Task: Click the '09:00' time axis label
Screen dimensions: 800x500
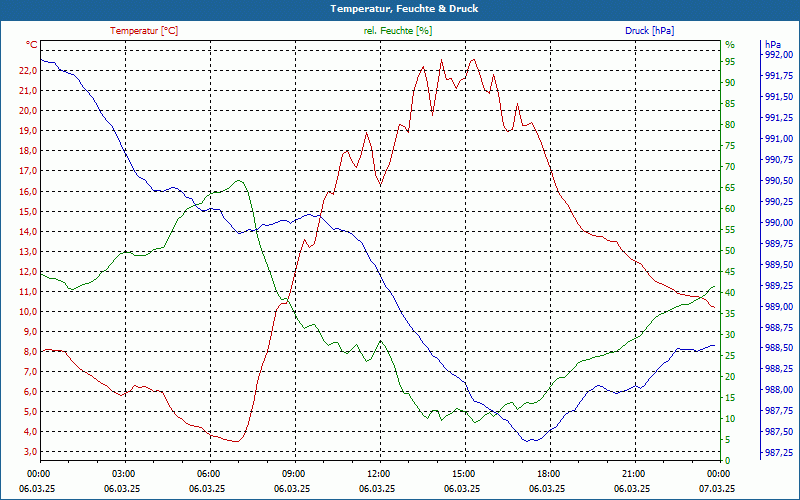Action: 292,473
